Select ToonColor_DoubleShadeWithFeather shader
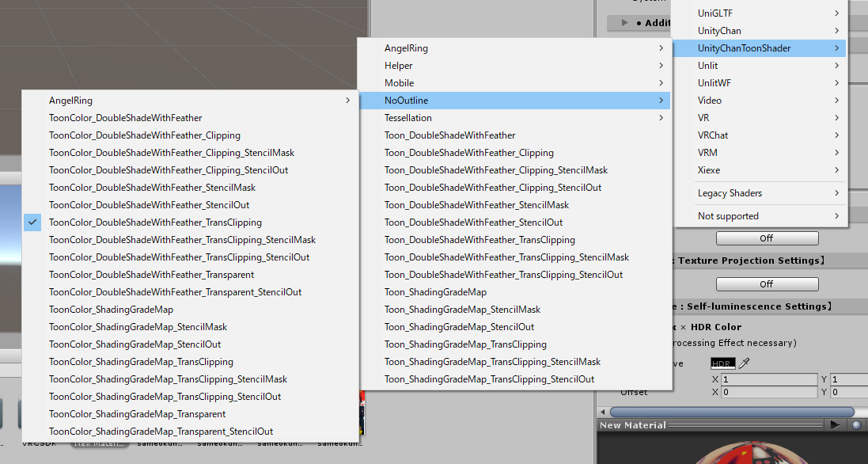This screenshot has height=464, width=868. (x=191, y=118)
